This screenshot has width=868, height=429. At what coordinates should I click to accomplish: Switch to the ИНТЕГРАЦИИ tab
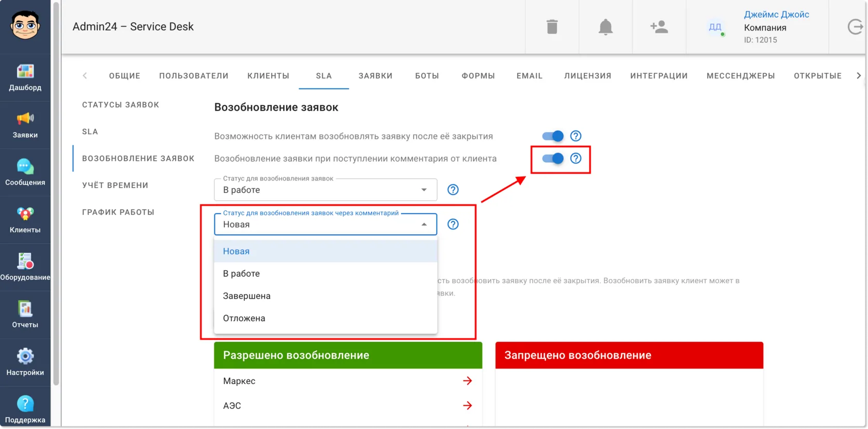[659, 76]
